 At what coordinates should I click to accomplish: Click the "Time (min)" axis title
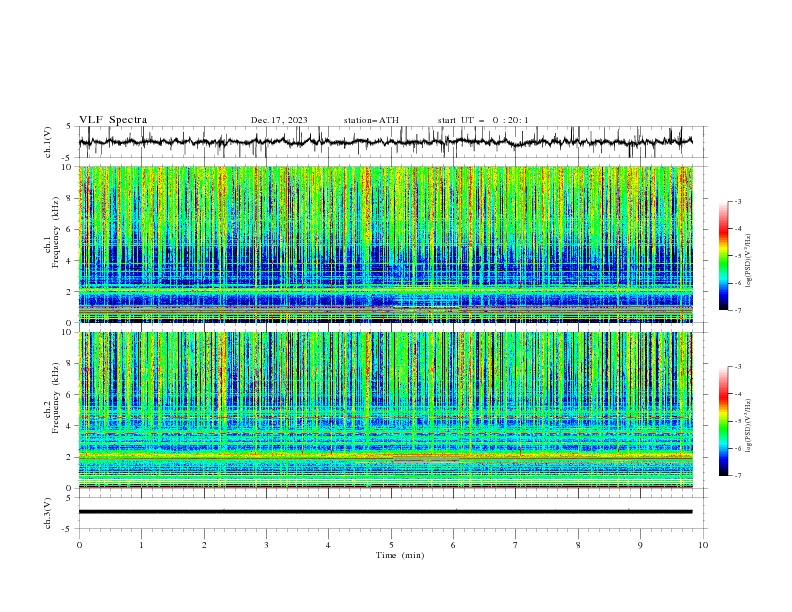(400, 555)
